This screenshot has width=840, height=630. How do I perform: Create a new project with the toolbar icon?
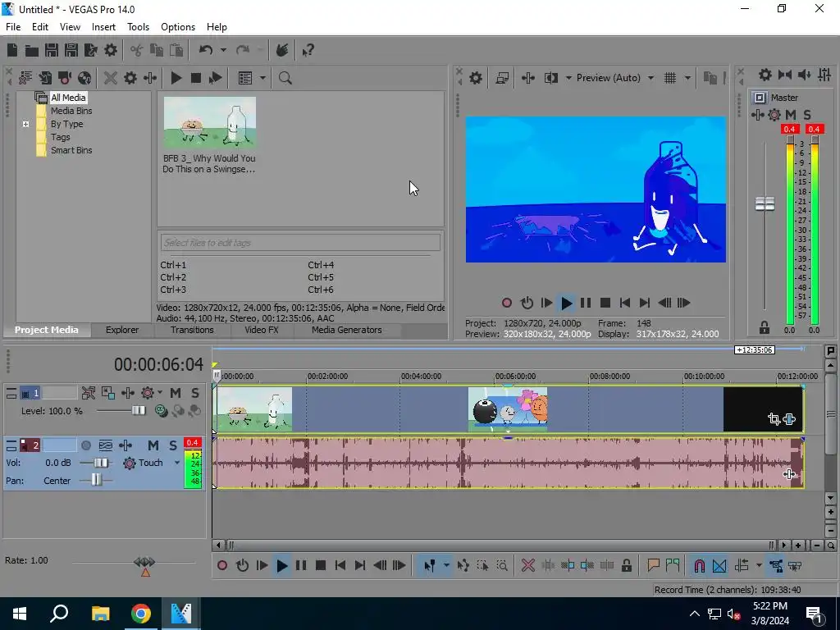11,50
